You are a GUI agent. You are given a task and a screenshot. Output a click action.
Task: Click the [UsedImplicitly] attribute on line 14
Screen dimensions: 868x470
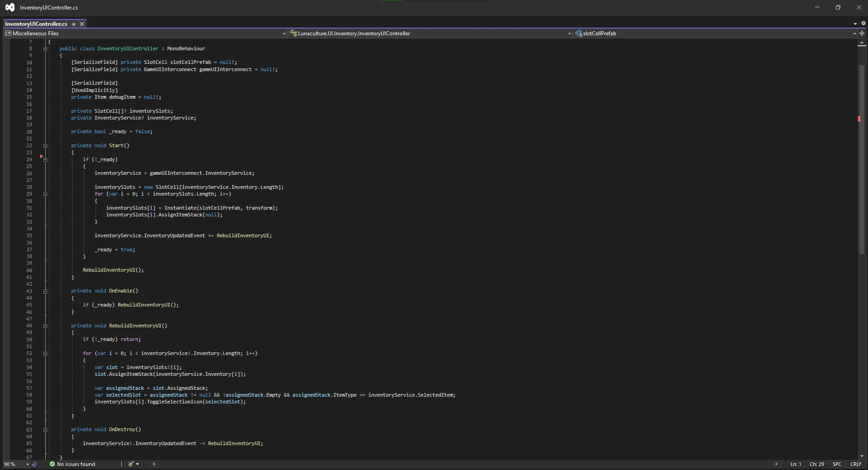94,90
